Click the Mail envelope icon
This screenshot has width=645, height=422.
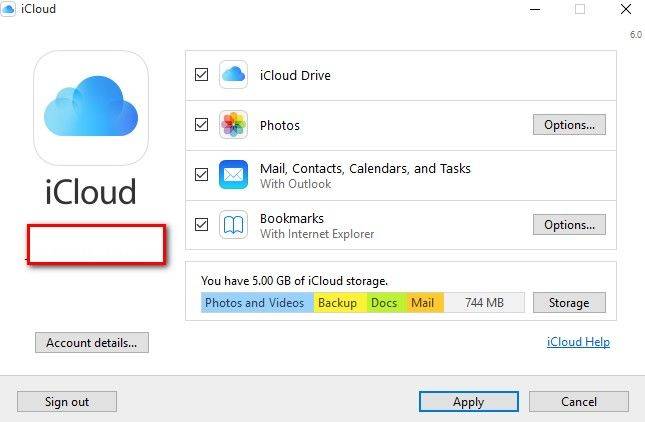233,175
